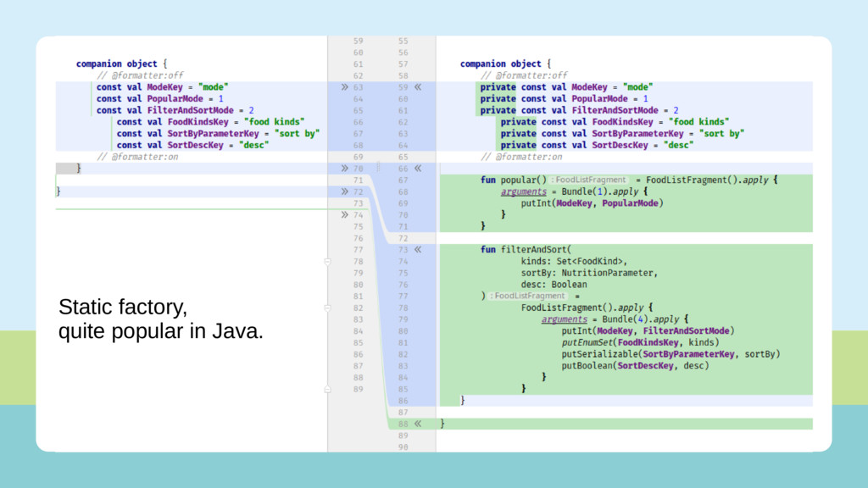The height and width of the screenshot is (488, 868).
Task: Click 'putInt(ModeKey, PopularMode)' line
Action: tap(592, 203)
